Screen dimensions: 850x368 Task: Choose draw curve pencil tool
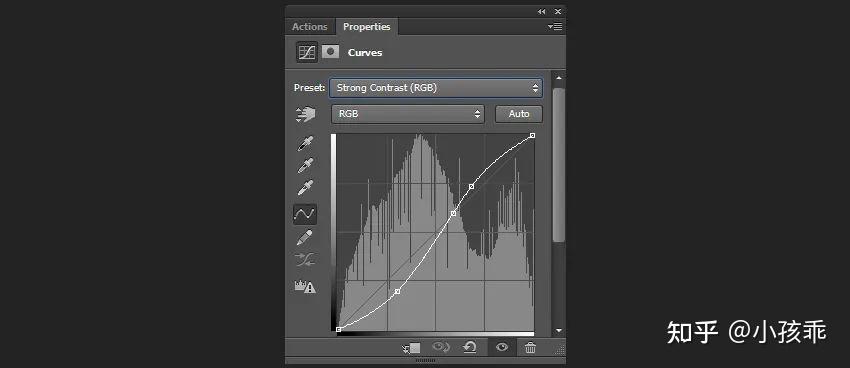(x=305, y=237)
